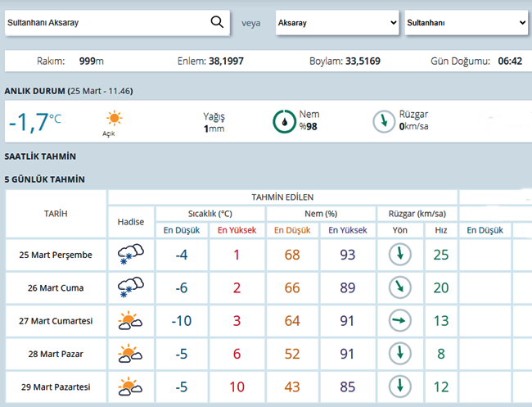Click the sunny current weather icon
This screenshot has height=407, width=532.
click(x=114, y=119)
